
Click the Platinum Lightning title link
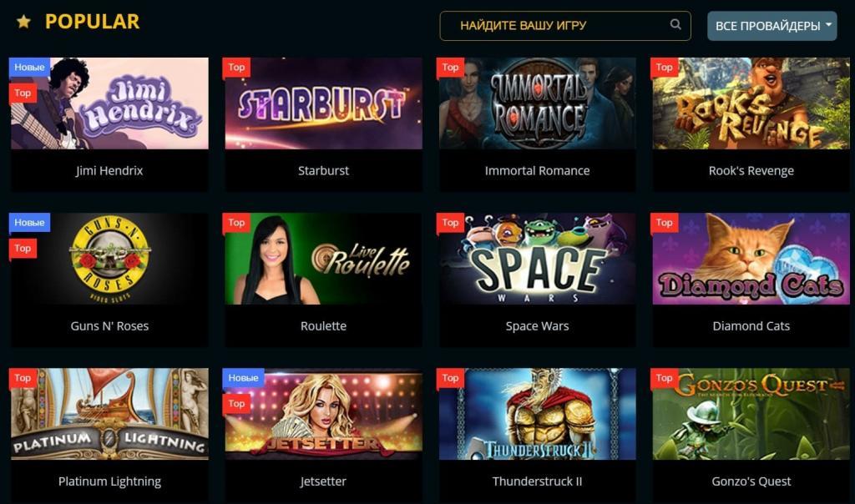[x=109, y=481]
